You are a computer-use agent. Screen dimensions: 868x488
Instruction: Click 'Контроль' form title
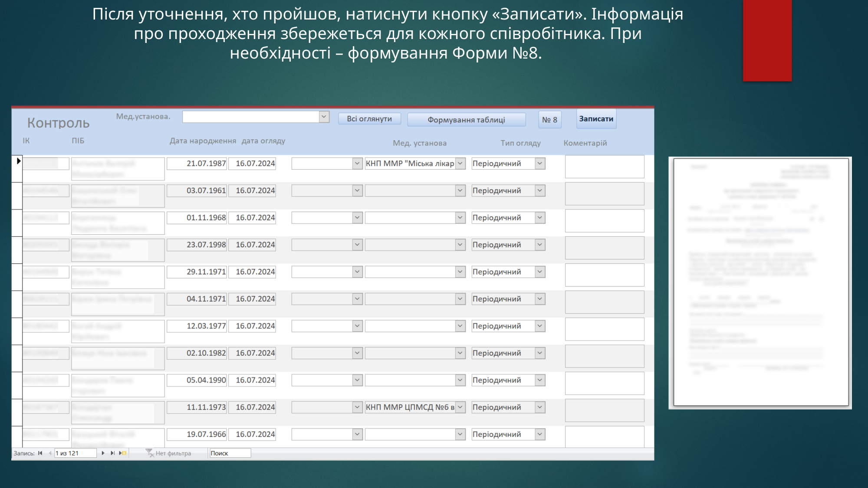coord(59,123)
